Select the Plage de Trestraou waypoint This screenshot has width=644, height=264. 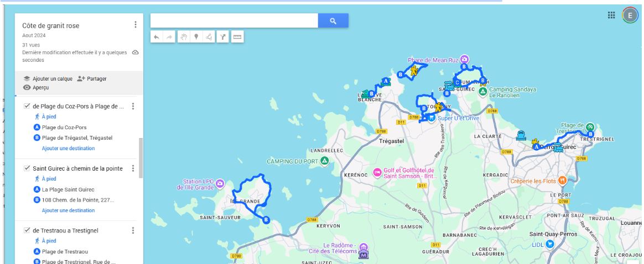(x=65, y=252)
